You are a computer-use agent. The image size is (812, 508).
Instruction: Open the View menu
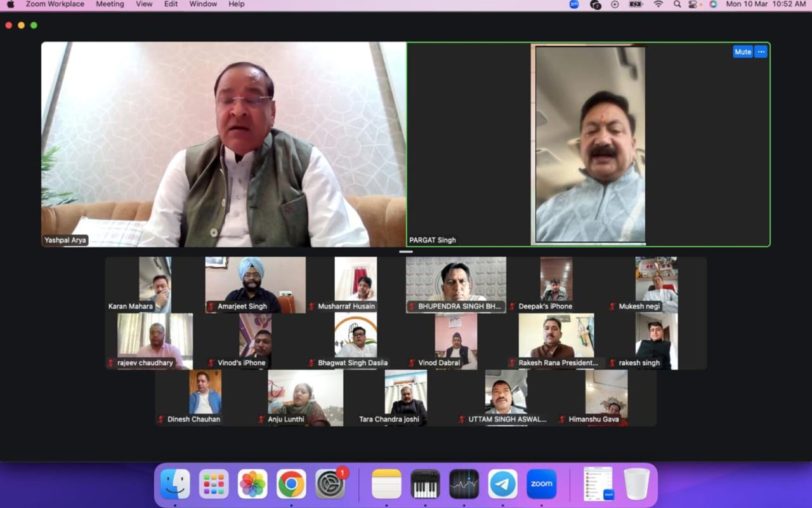(144, 4)
